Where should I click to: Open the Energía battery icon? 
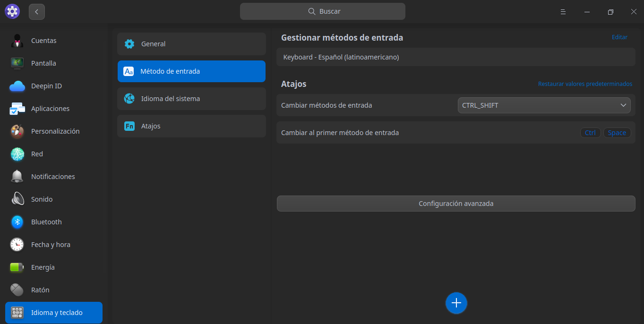17,267
